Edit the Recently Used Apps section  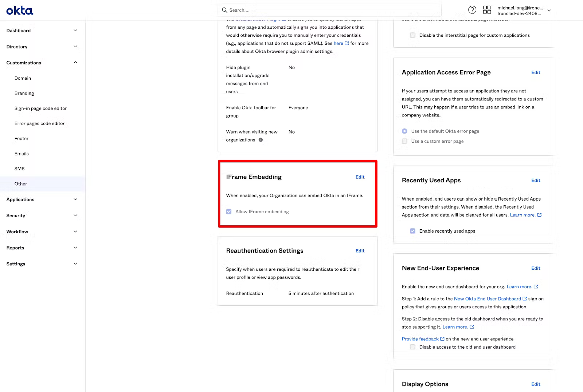tap(536, 181)
